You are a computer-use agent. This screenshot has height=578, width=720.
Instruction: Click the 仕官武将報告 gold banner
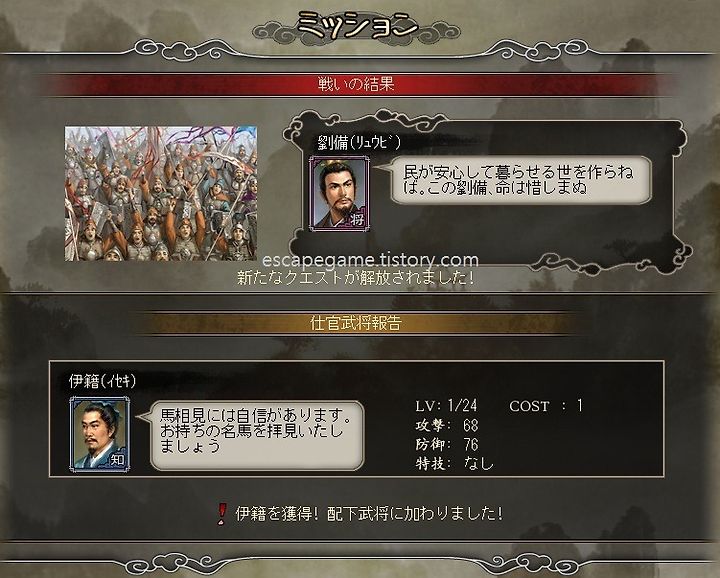[x=356, y=323]
